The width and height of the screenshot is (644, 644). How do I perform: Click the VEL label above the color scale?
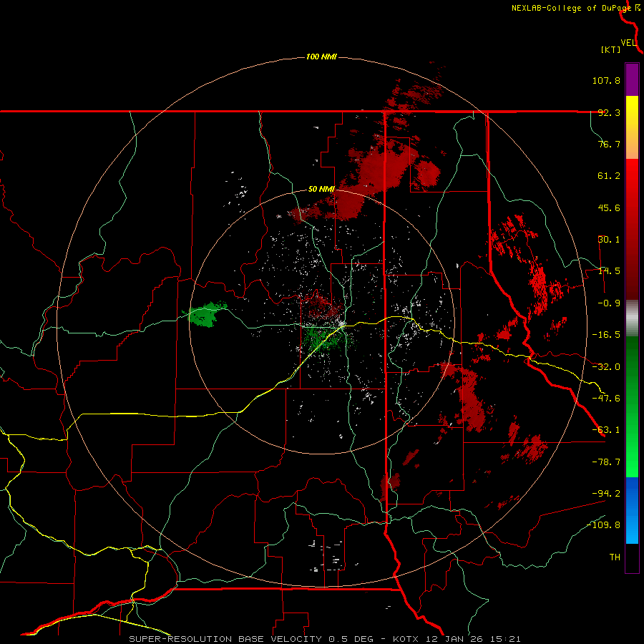(x=628, y=43)
